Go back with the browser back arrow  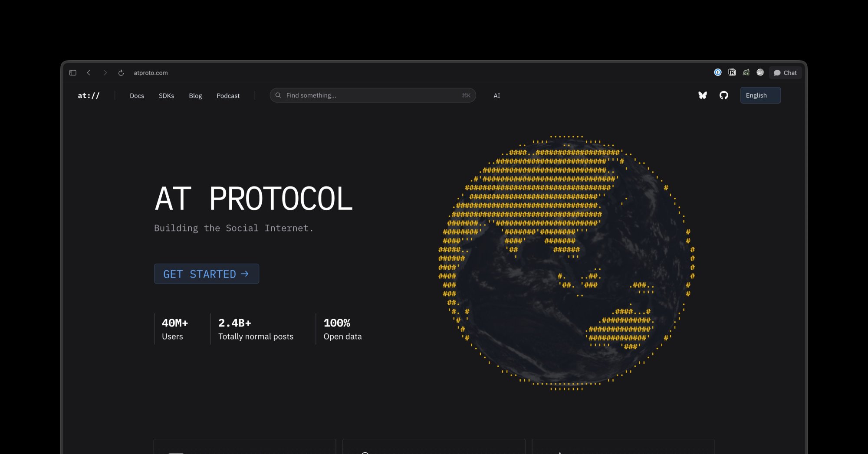89,73
